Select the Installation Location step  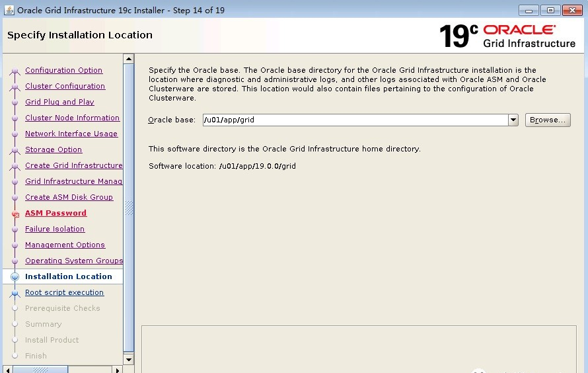69,276
